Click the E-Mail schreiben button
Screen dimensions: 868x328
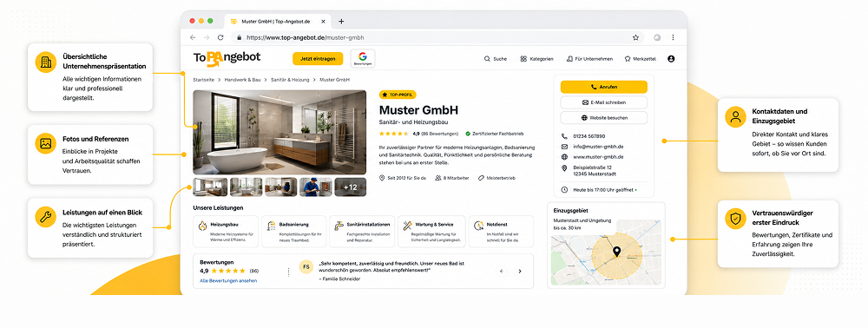(604, 102)
